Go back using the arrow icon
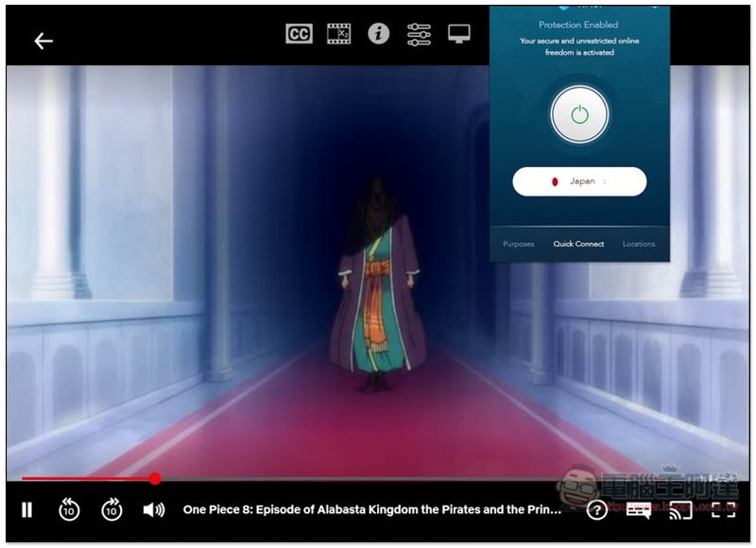Screen dimensions: 756x548 43,41
